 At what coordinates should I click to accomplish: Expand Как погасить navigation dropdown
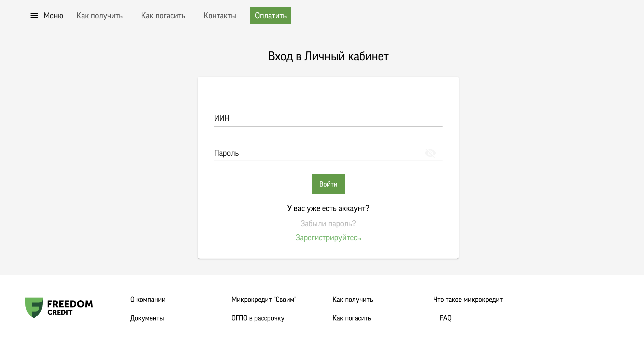(x=163, y=15)
